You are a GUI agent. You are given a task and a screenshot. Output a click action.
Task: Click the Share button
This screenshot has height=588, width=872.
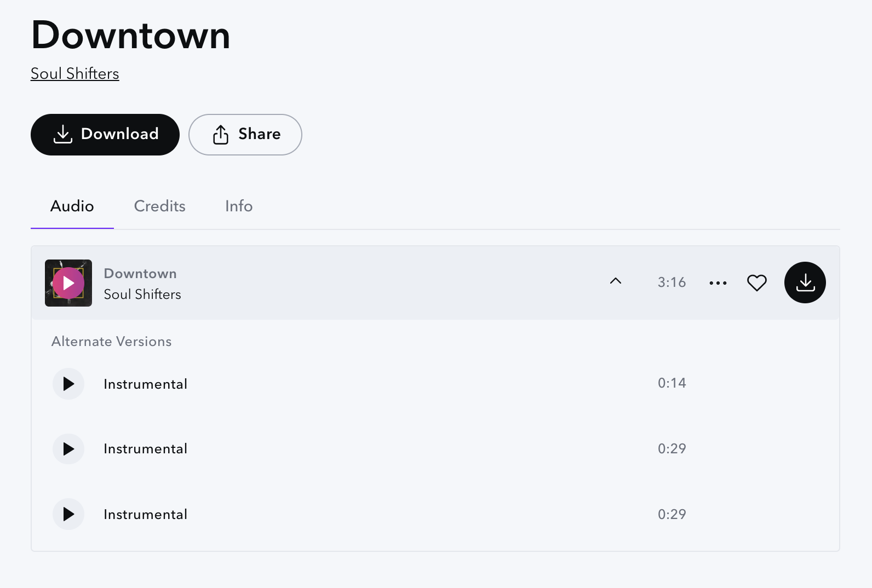[245, 134]
